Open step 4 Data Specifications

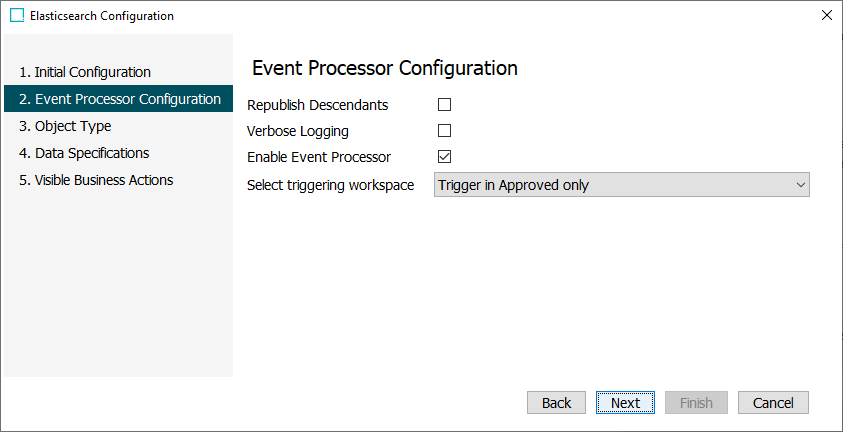84,153
